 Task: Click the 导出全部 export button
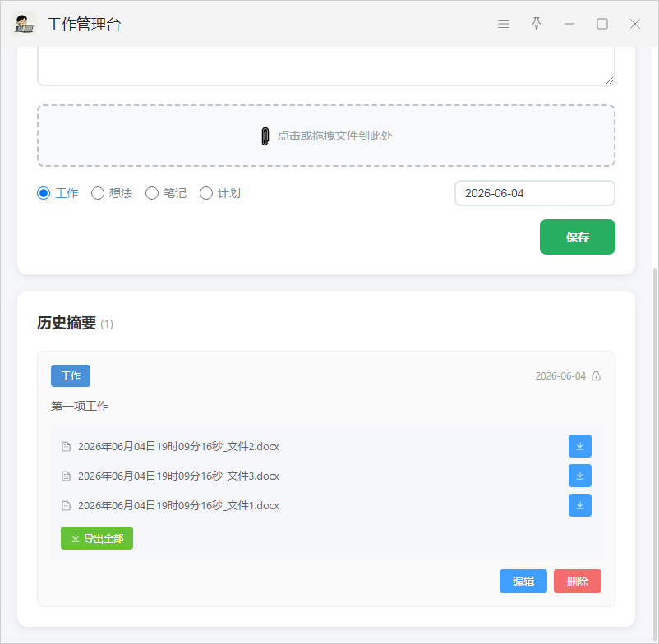(97, 538)
